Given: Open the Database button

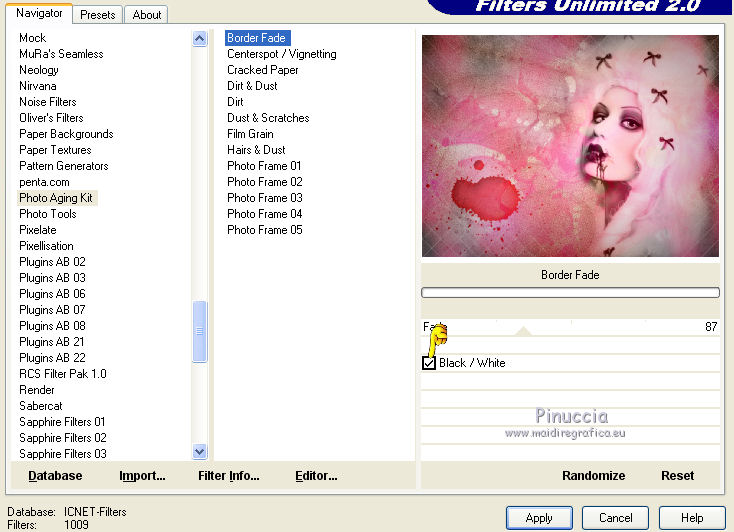Looking at the screenshot, I should tap(55, 475).
